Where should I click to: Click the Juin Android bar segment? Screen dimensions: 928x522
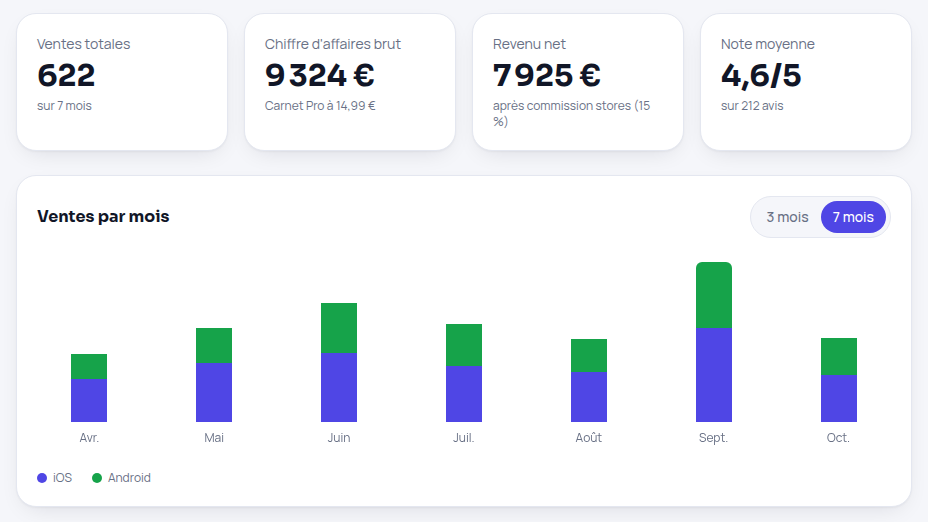tap(339, 328)
